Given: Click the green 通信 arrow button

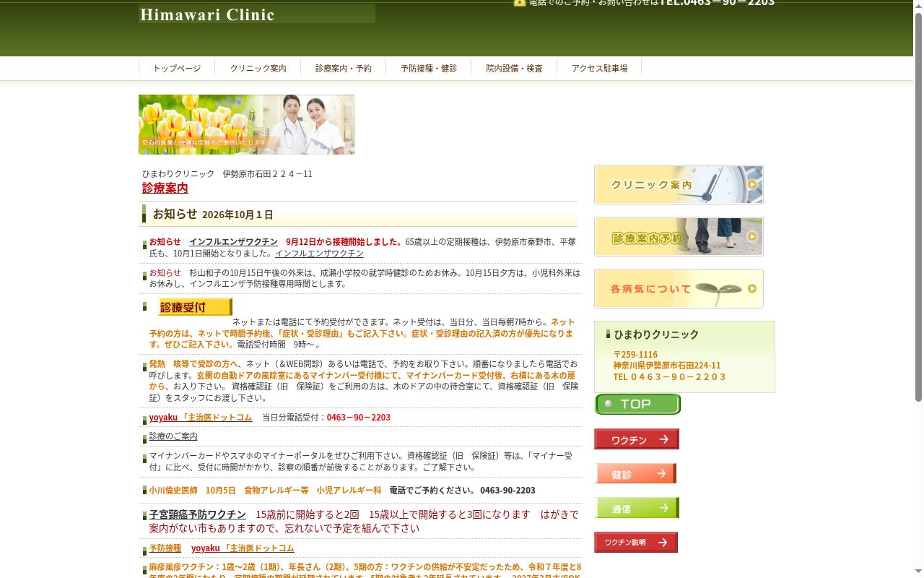Looking at the screenshot, I should (x=637, y=508).
